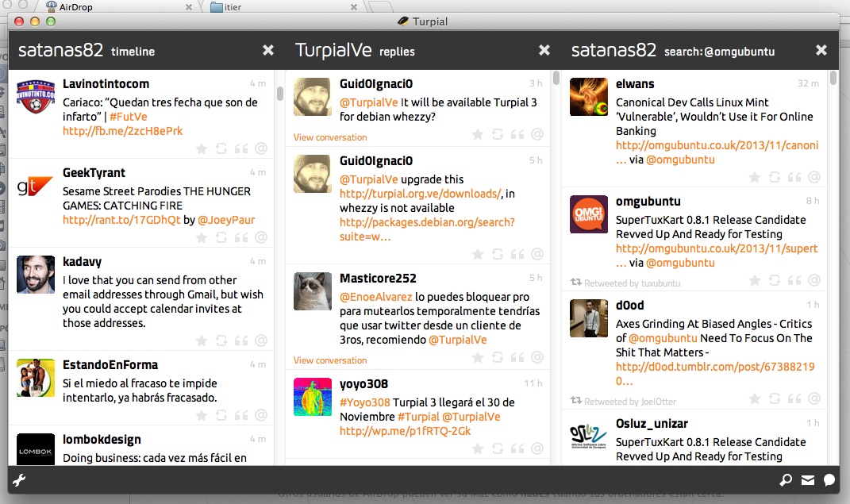View conversation under Masticore252's tweet
This screenshot has height=504, width=850.
(330, 360)
